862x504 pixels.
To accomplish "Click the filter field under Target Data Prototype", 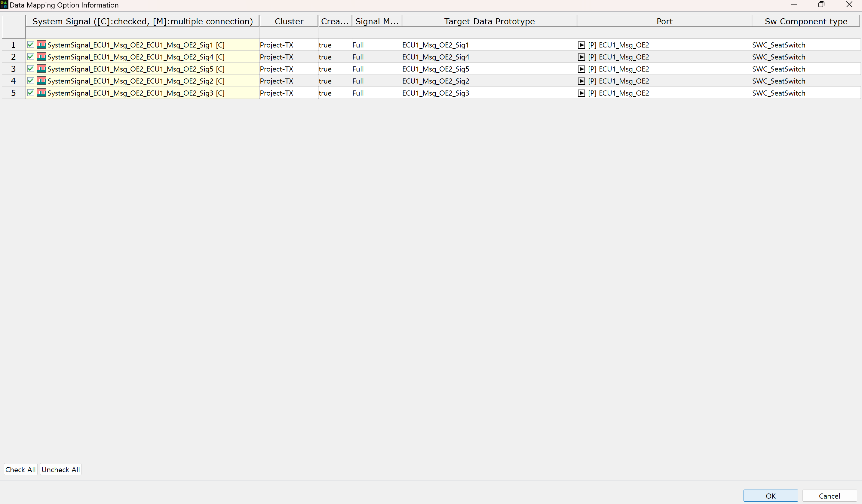I will [x=489, y=33].
